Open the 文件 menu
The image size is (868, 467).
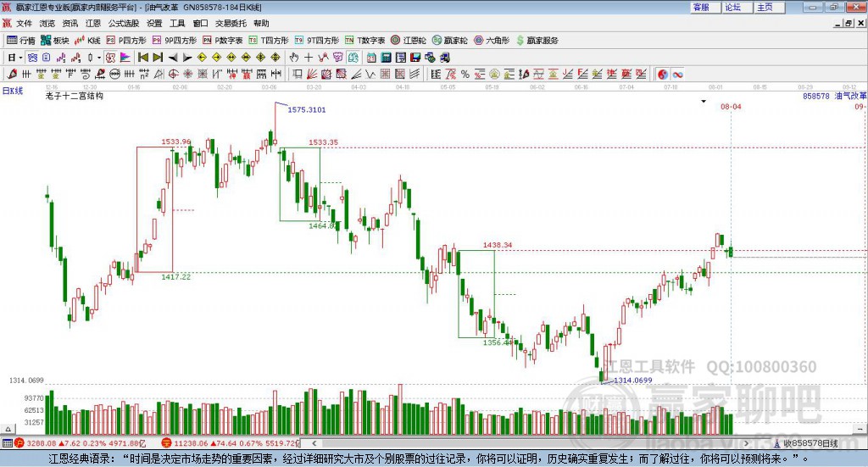coord(24,23)
